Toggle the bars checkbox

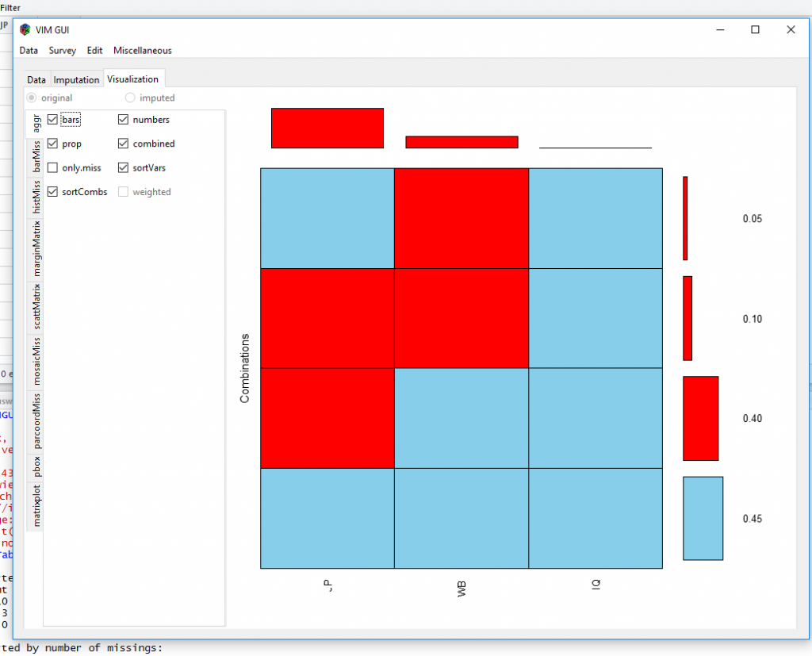coord(52,119)
